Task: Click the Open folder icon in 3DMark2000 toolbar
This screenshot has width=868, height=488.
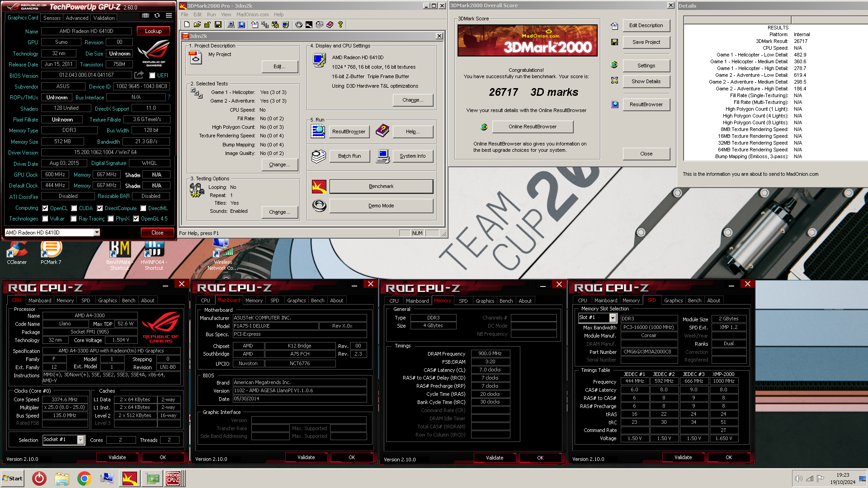Action: (x=197, y=24)
